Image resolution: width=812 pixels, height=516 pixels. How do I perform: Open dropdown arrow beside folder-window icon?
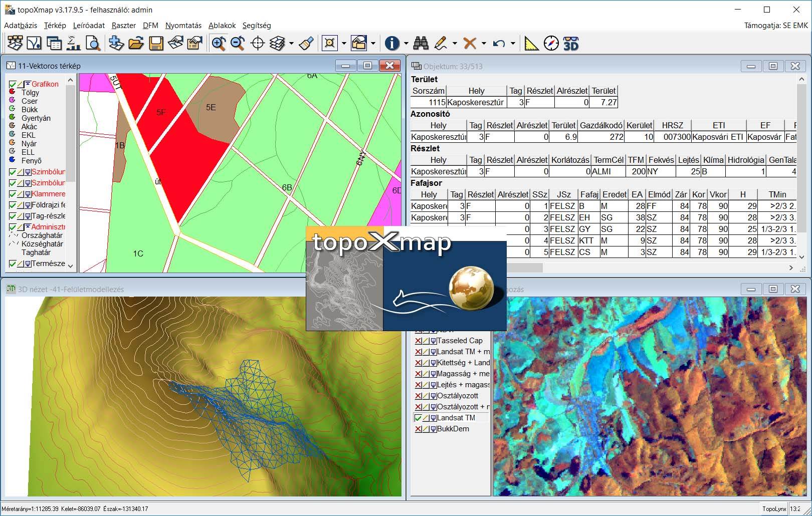point(373,44)
